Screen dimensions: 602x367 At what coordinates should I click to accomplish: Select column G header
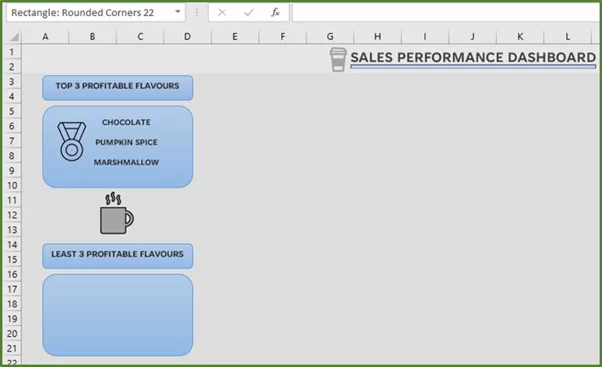330,36
